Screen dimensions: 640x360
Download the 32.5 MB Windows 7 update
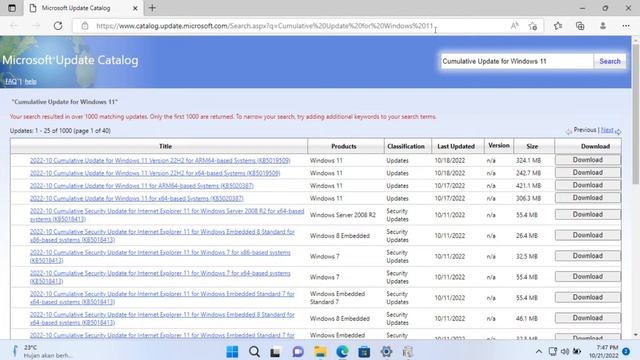(588, 256)
